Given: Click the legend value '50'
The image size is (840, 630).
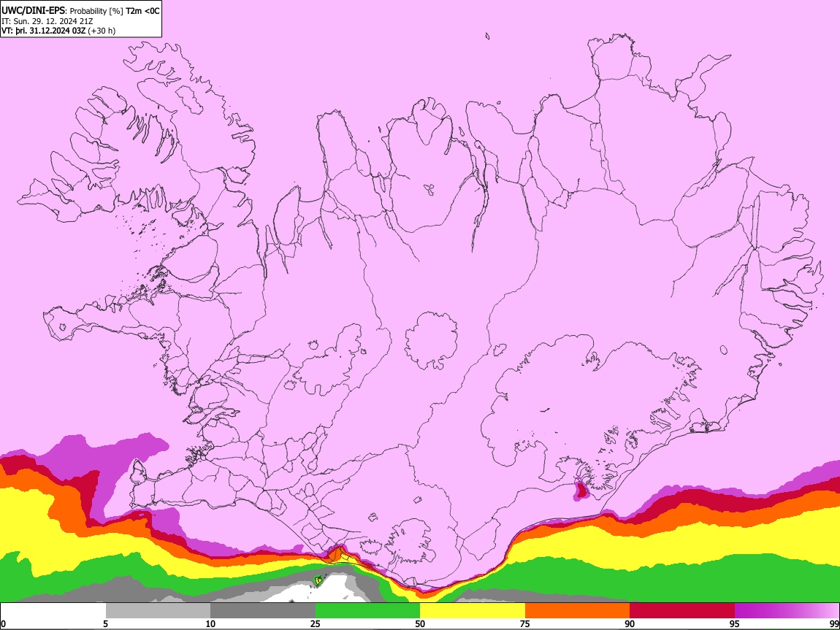Looking at the screenshot, I should pyautogui.click(x=420, y=624).
